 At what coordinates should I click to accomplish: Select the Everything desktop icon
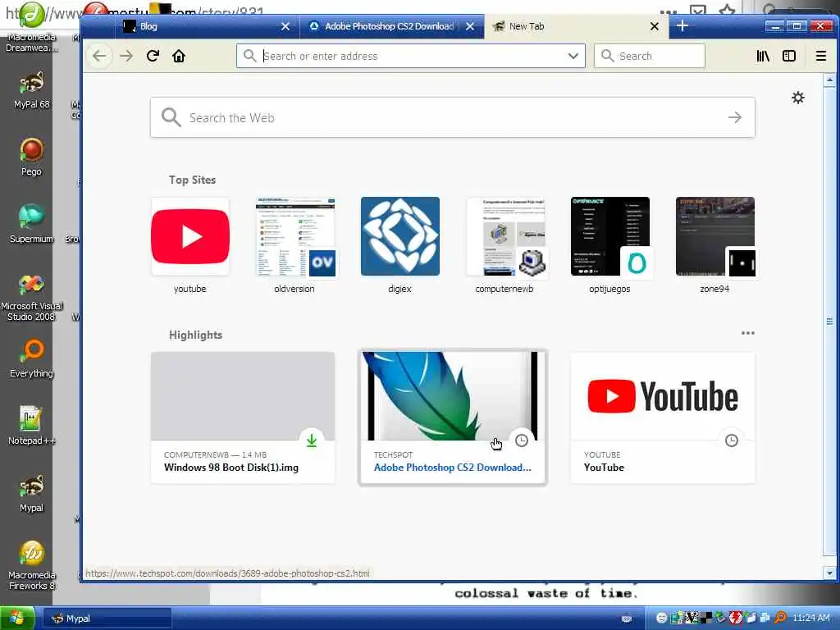tap(32, 358)
